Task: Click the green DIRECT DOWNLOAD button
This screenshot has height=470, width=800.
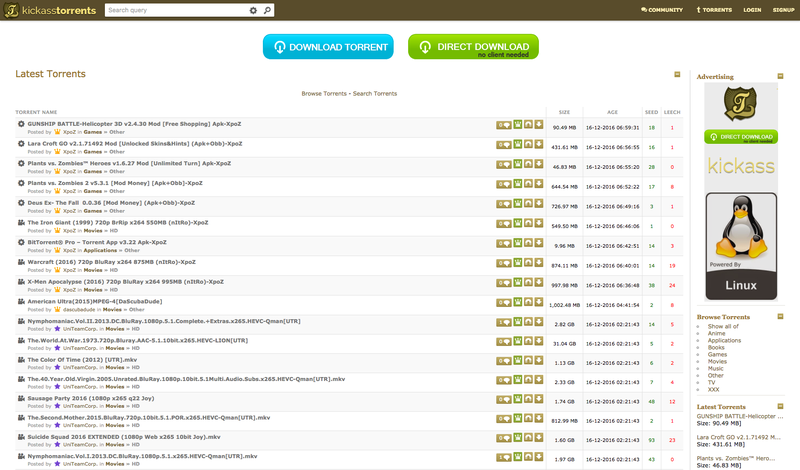Action: click(x=473, y=47)
